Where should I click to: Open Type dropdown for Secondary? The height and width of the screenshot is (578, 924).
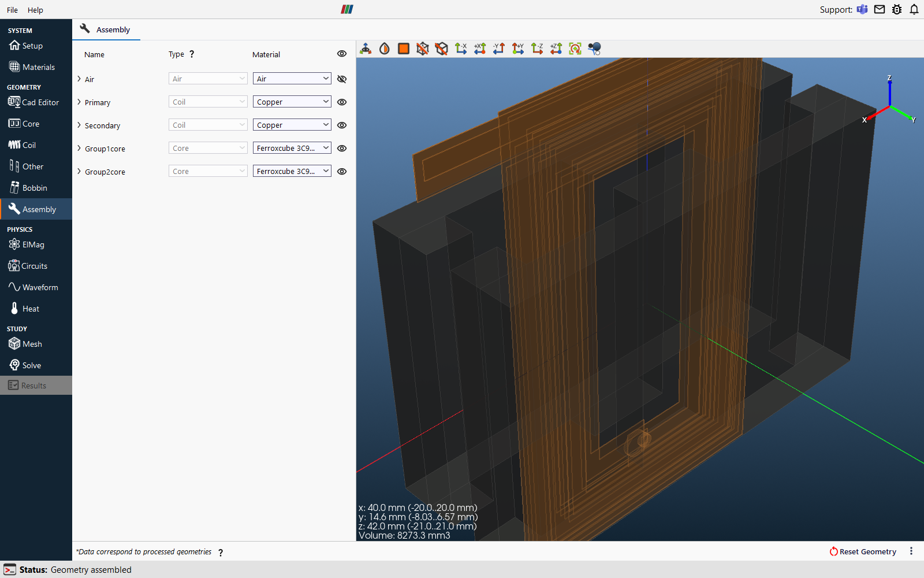click(x=208, y=125)
